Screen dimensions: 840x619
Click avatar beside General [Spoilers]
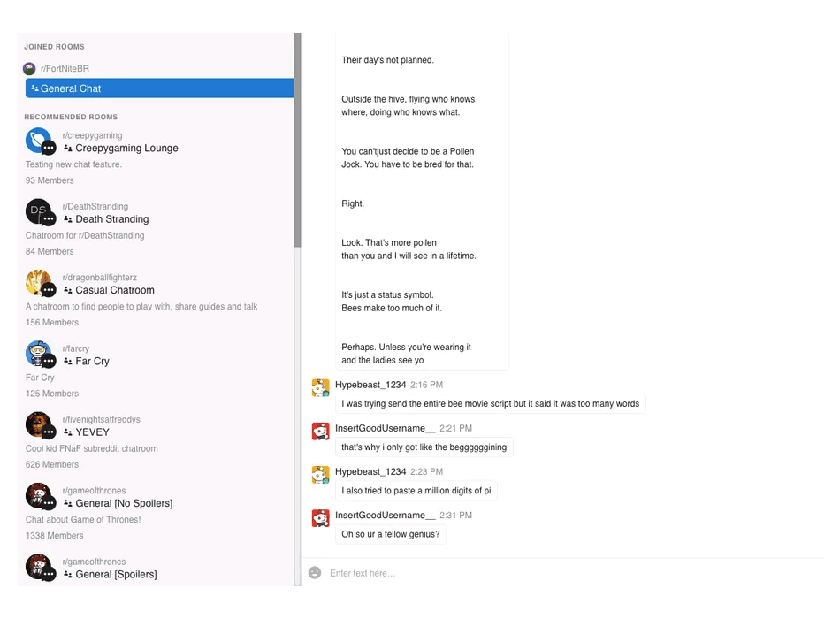pyautogui.click(x=39, y=568)
